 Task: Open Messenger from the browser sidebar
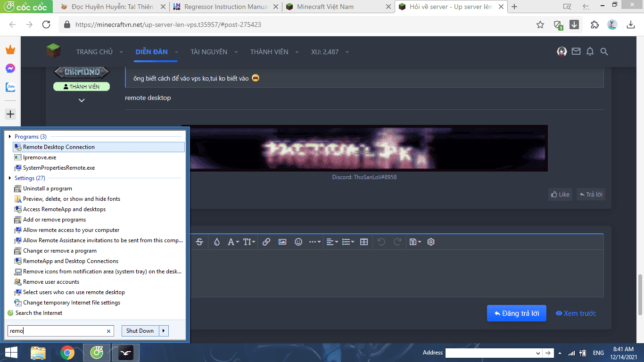(x=10, y=68)
